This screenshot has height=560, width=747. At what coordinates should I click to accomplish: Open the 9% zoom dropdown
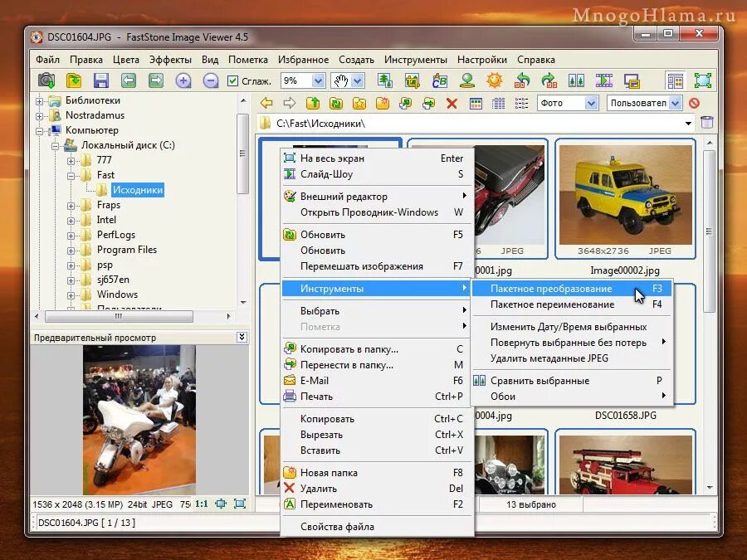click(x=318, y=81)
